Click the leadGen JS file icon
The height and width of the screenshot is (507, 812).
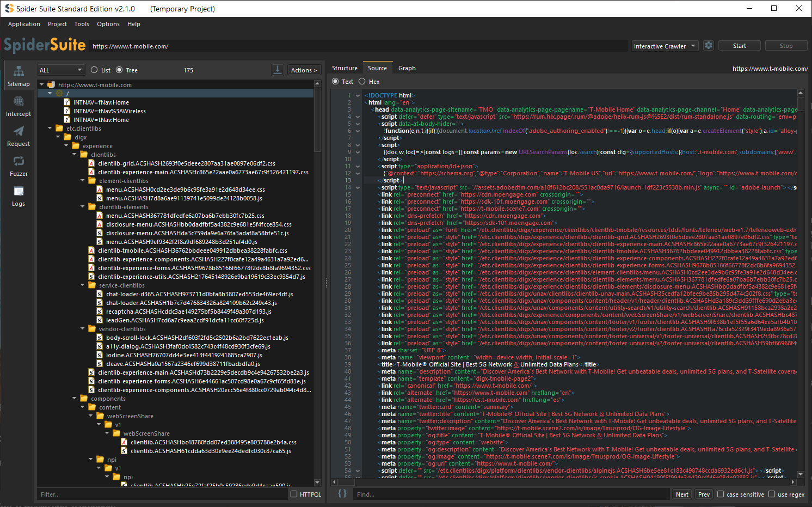[100, 320]
